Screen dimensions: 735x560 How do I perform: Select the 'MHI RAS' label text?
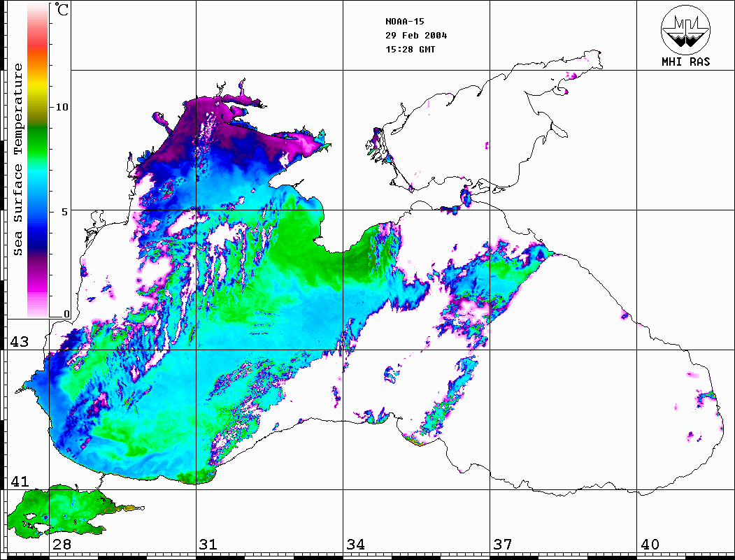(686, 62)
